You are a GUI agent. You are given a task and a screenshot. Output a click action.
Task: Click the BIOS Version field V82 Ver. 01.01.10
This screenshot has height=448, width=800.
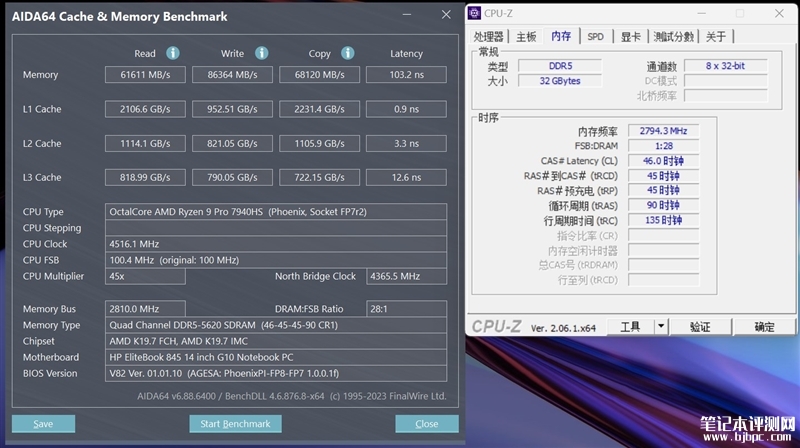(x=276, y=374)
